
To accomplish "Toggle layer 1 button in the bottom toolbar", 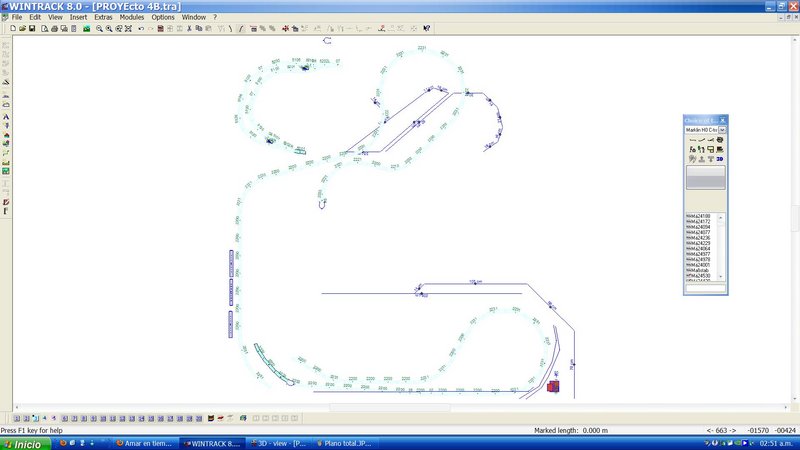I will click(x=16, y=418).
